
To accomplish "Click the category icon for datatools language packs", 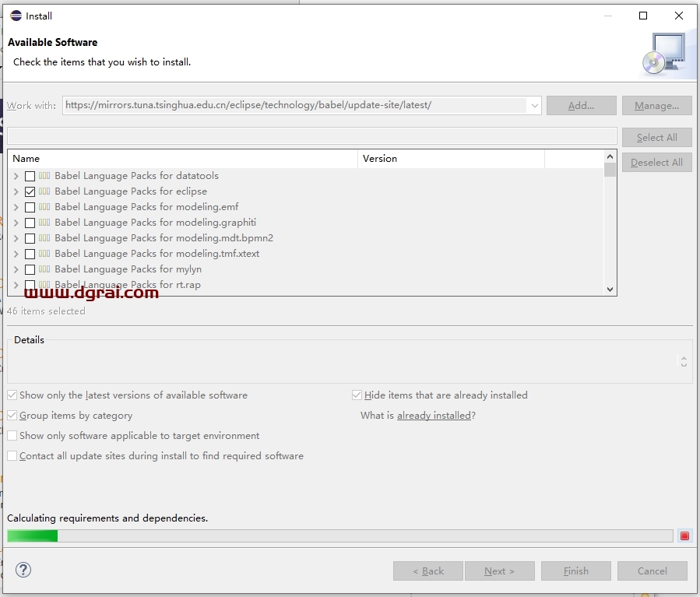I will [x=44, y=176].
